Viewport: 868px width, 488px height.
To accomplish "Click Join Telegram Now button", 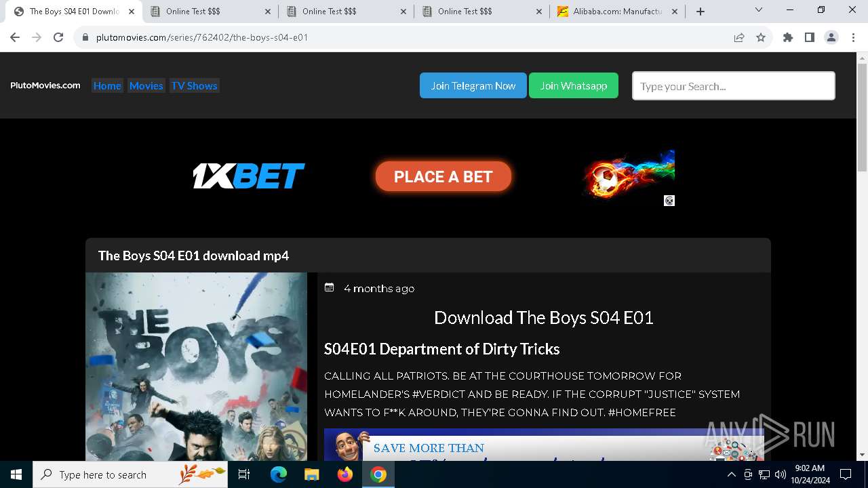I will (473, 85).
